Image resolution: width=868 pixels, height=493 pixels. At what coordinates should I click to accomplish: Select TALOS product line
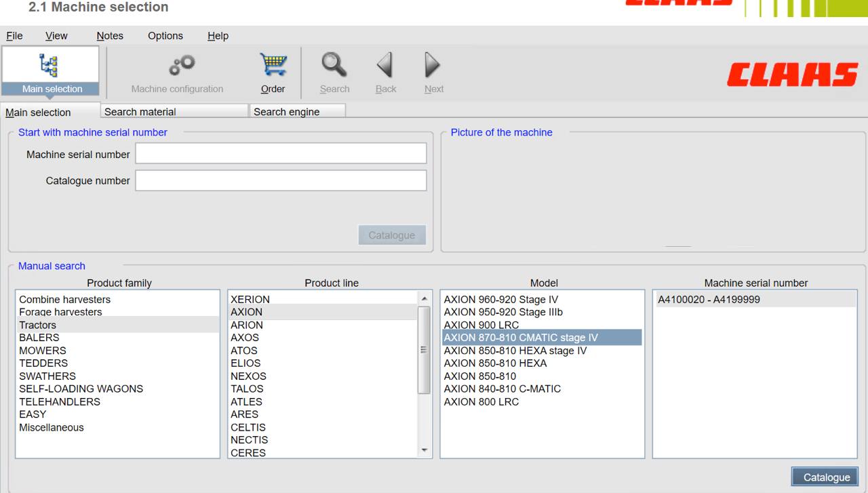pos(323,389)
